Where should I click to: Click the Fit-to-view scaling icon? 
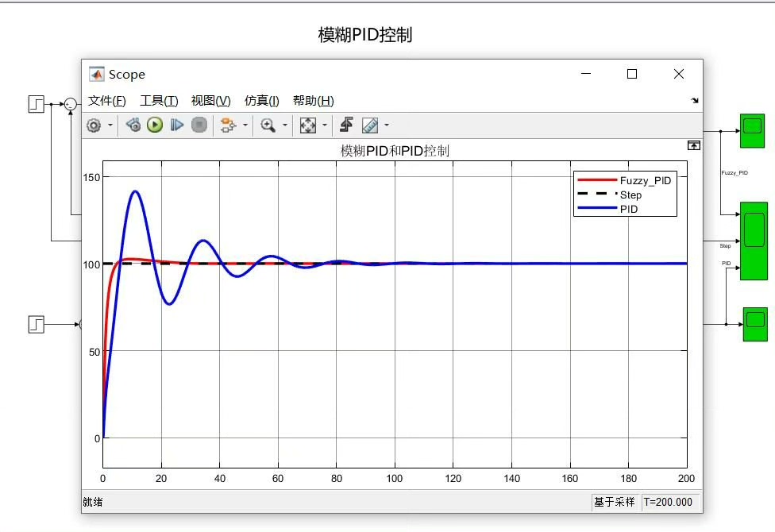(308, 125)
